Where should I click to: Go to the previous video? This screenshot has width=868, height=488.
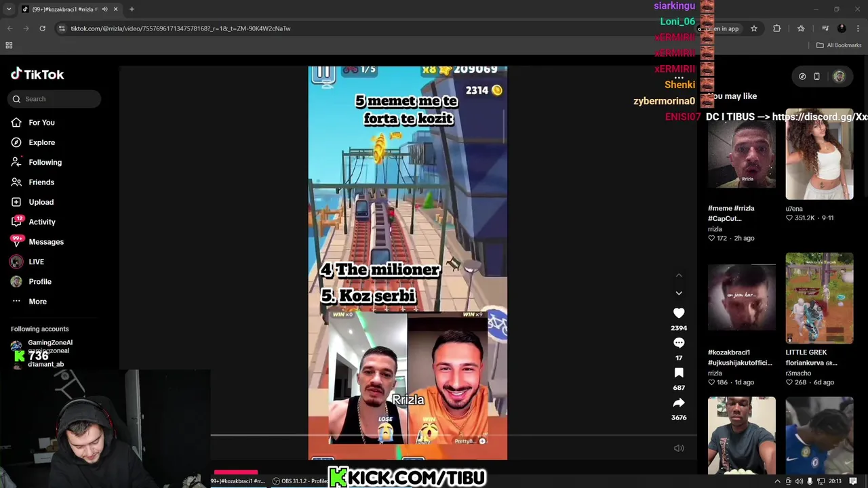(679, 275)
